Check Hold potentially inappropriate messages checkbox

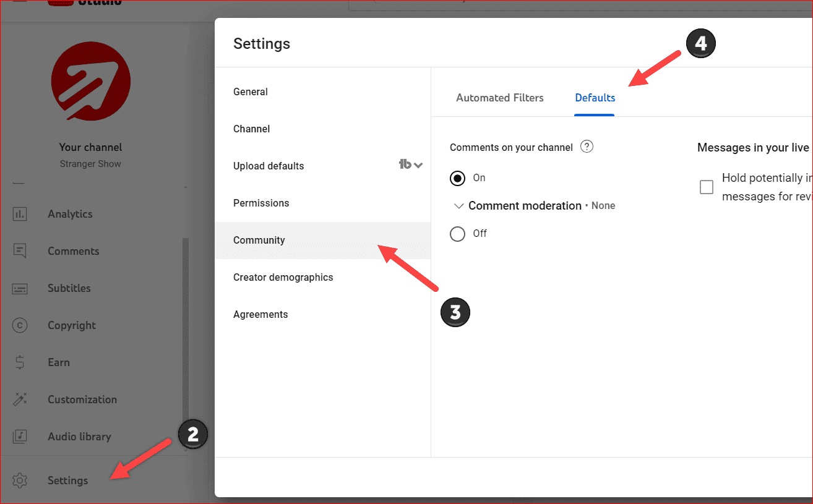(707, 187)
